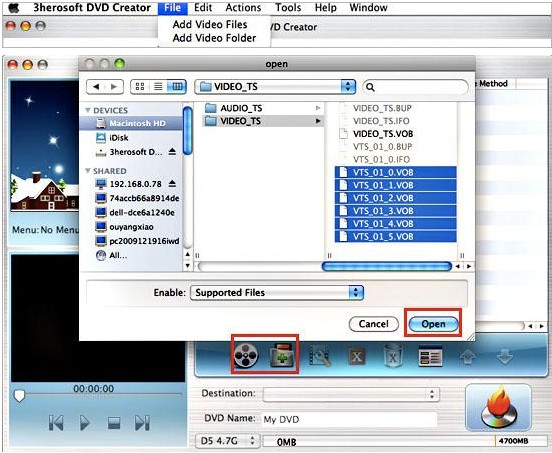The image size is (552, 453).
Task: Click the clear all trash can icon
Action: [x=393, y=356]
